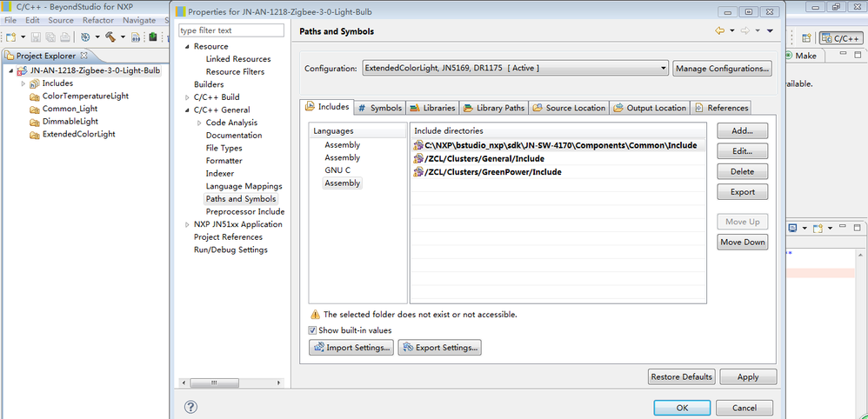Click the Add... button
The width and height of the screenshot is (868, 419).
[743, 130]
